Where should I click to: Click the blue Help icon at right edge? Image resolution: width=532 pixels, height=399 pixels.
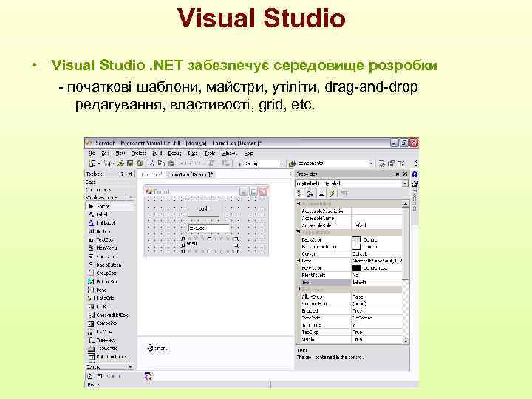(415, 174)
